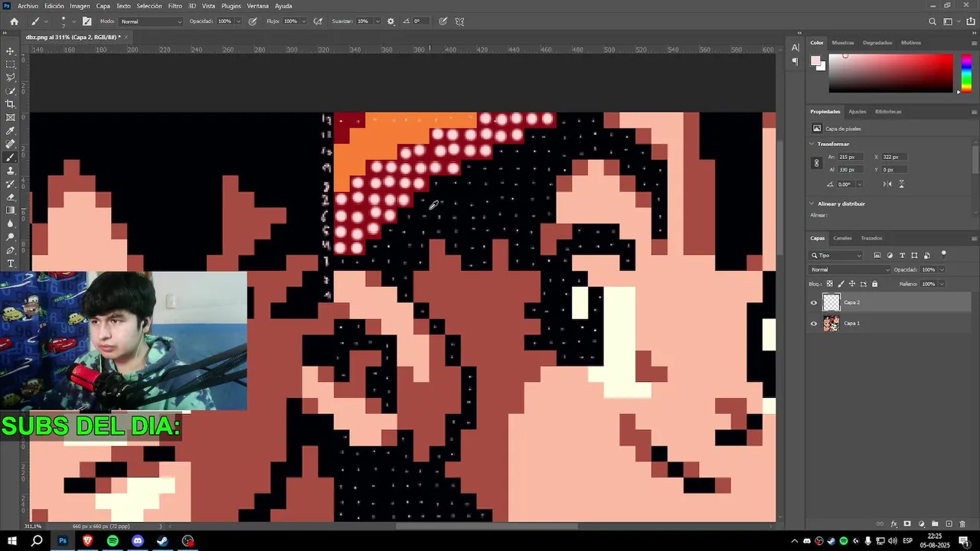The height and width of the screenshot is (551, 980).
Task: Select the History Brush tool
Action: pyautogui.click(x=10, y=184)
